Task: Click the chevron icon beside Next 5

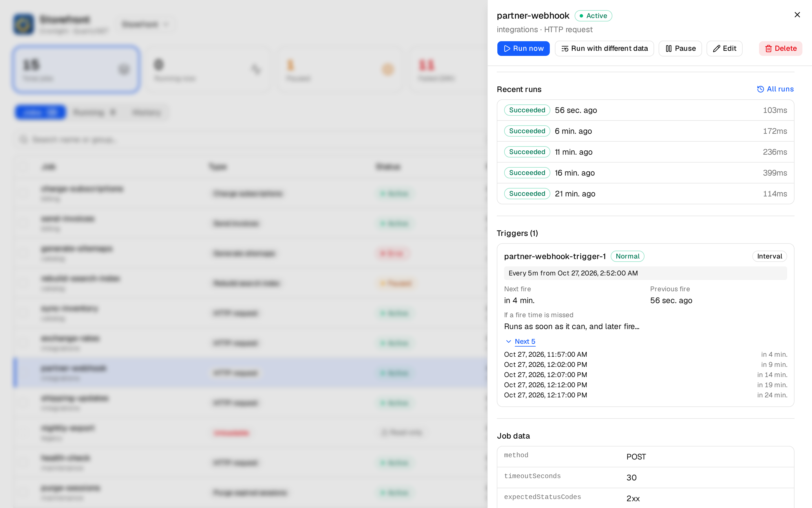Action: coord(508,341)
